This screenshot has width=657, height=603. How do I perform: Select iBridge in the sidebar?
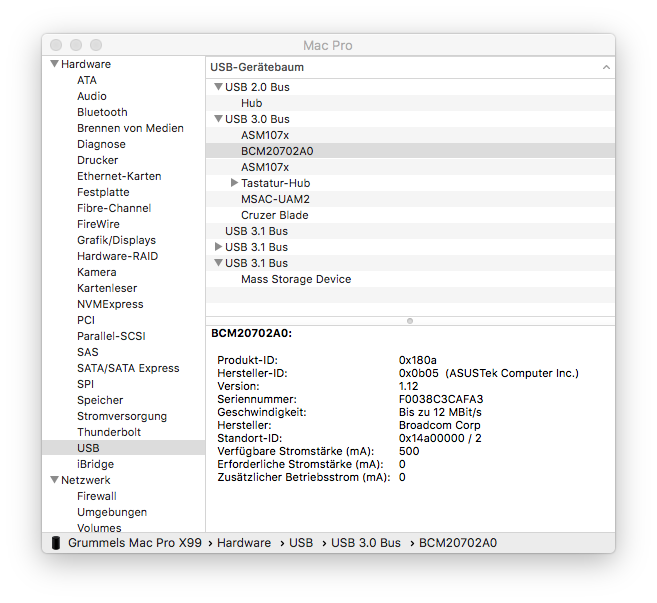(96, 464)
